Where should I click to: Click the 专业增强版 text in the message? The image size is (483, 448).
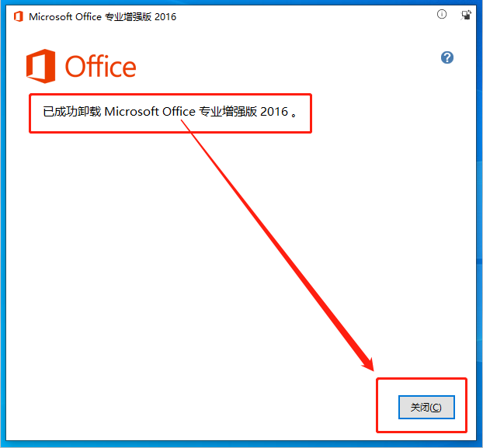click(x=228, y=112)
